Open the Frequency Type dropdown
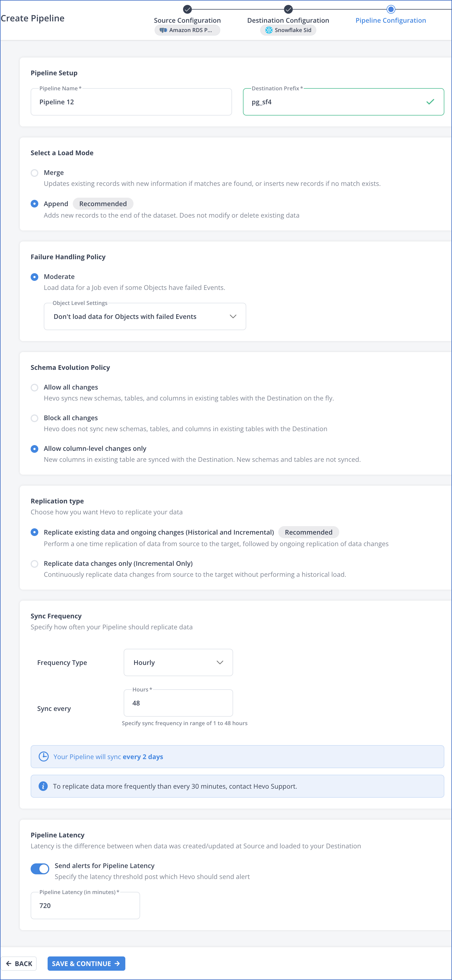The image size is (452, 980). tap(178, 662)
